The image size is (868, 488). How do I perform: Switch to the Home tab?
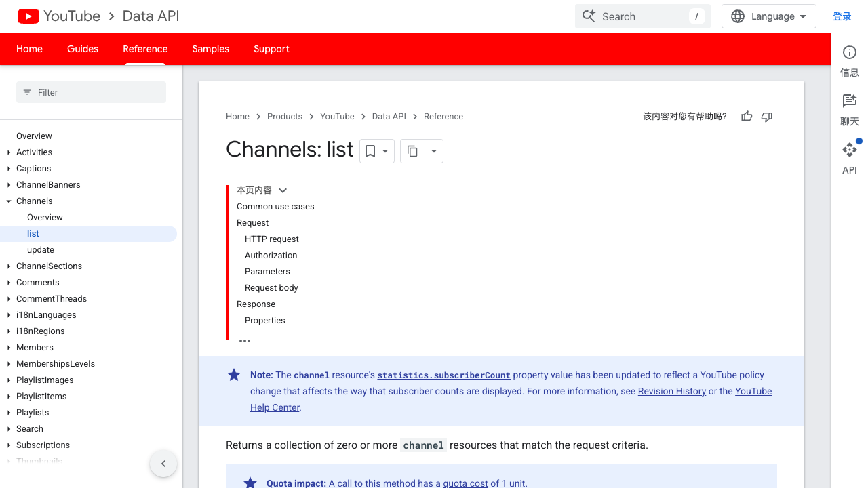[x=29, y=49]
